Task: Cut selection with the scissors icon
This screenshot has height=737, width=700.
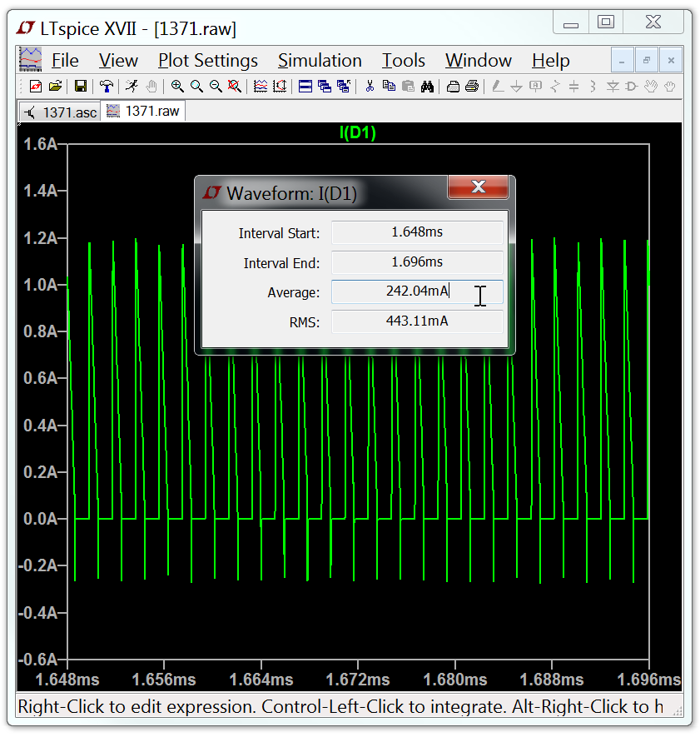Action: (x=370, y=85)
